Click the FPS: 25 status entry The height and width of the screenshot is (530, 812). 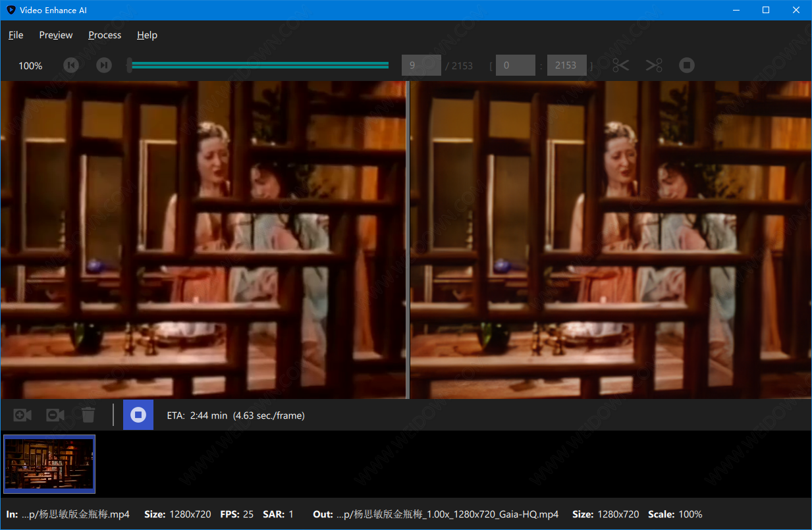[x=237, y=514]
